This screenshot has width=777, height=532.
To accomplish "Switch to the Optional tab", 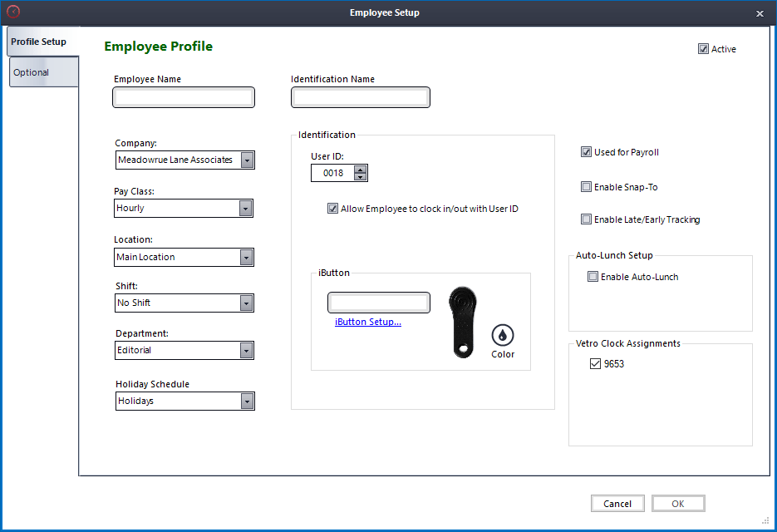I will 32,71.
